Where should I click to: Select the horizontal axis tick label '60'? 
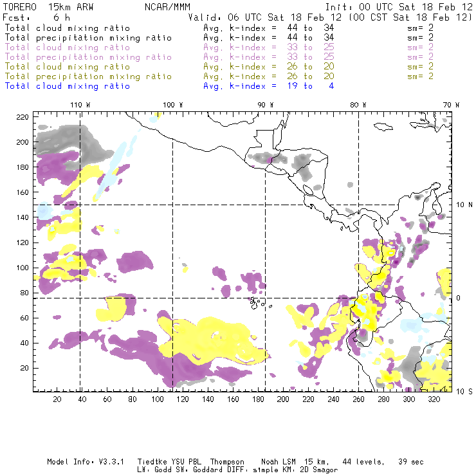point(107,399)
